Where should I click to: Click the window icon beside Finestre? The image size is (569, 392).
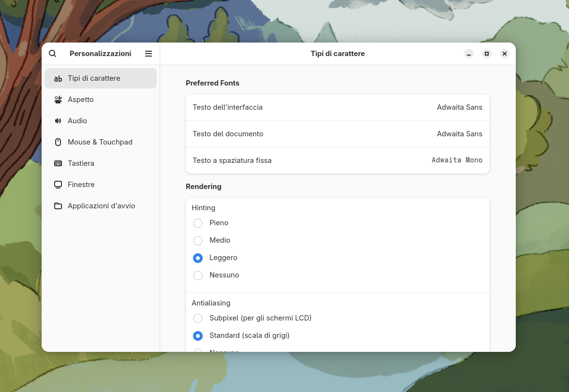(58, 185)
